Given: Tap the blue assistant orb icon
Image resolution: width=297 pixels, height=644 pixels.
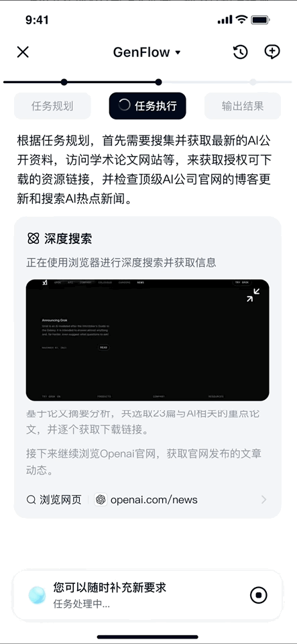Looking at the screenshot, I should [x=37, y=595].
